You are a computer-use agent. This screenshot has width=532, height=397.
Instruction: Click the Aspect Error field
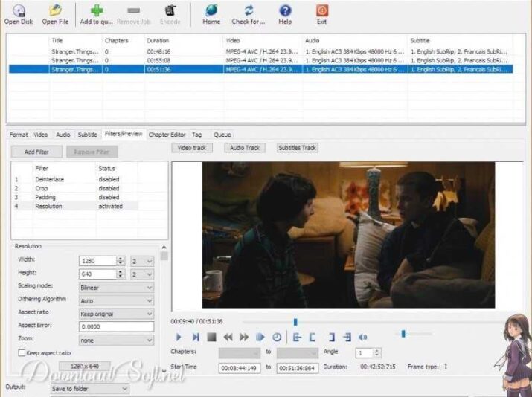coord(116,327)
